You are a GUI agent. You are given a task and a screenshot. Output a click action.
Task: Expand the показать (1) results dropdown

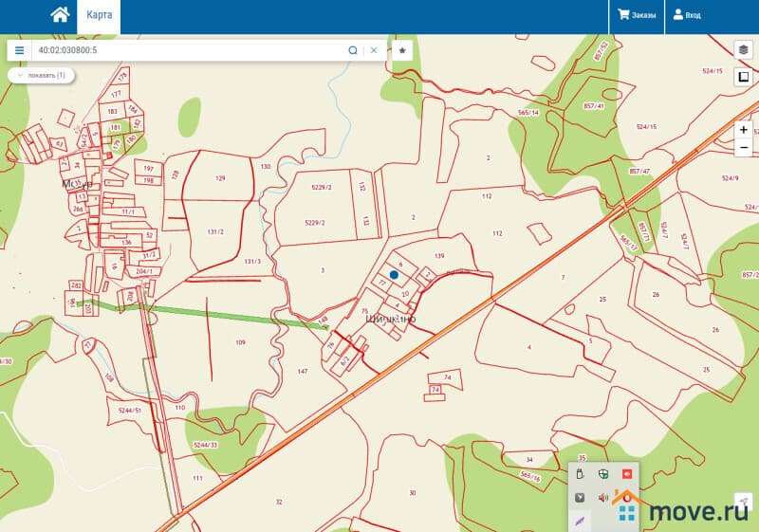tap(40, 75)
